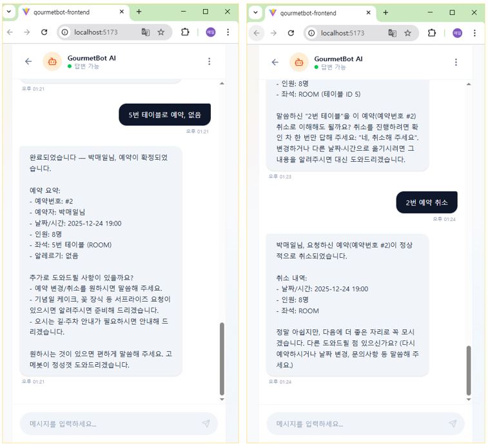Image resolution: width=488 pixels, height=448 pixels.
Task: Click the send icon in right chat window
Action: [453, 424]
